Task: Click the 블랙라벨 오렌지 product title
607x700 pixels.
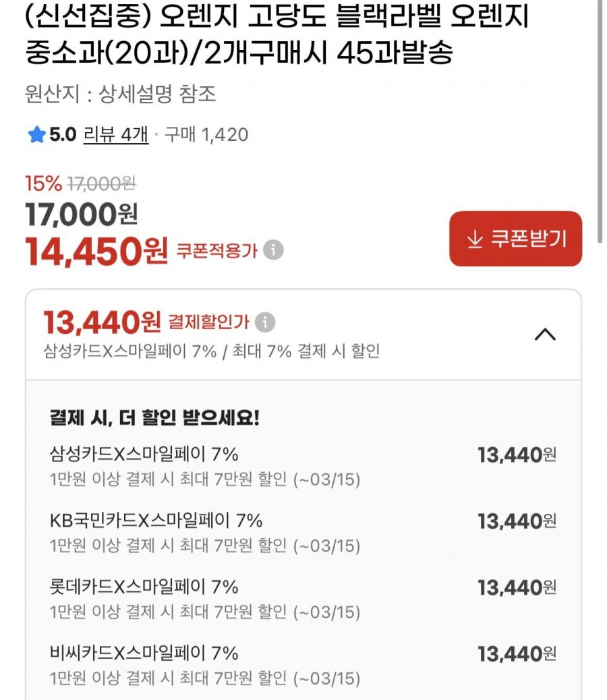Action: click(x=277, y=35)
